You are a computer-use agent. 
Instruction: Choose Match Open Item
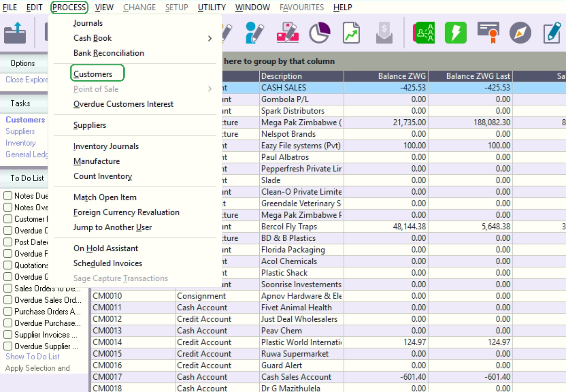click(x=105, y=197)
